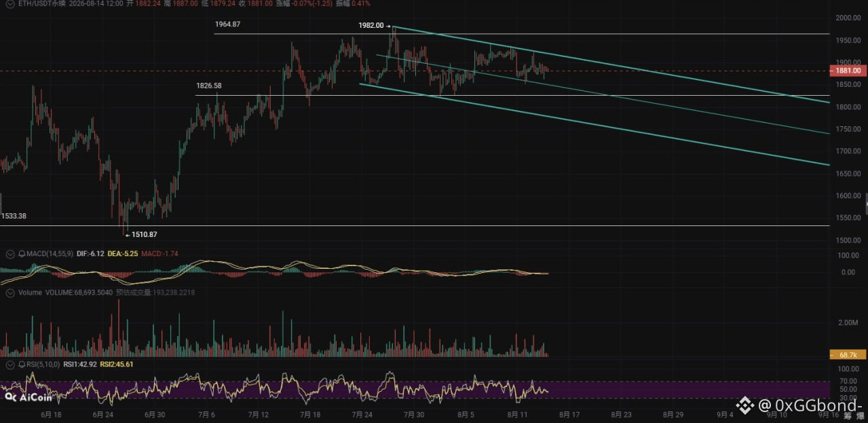The width and height of the screenshot is (868, 423).
Task: Click the 6月 18 date on time axis
Action: tap(52, 414)
